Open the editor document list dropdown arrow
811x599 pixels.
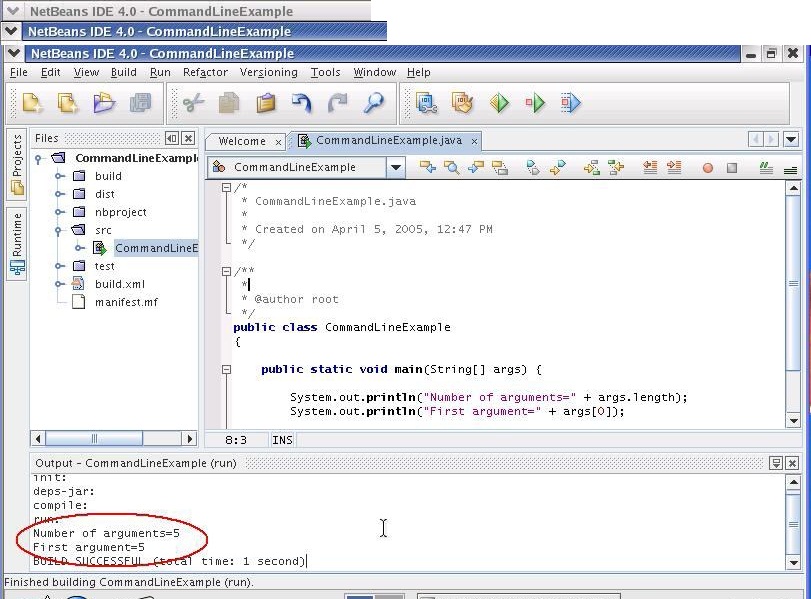tap(791, 139)
